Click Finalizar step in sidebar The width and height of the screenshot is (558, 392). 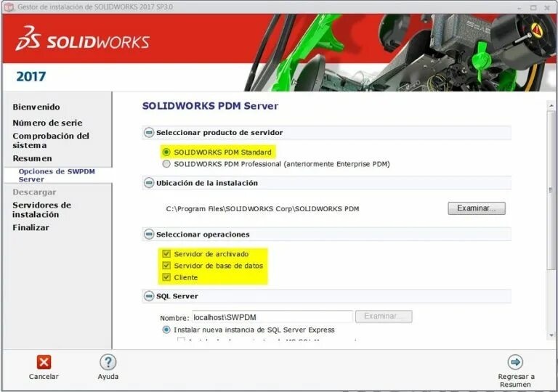pyautogui.click(x=31, y=228)
